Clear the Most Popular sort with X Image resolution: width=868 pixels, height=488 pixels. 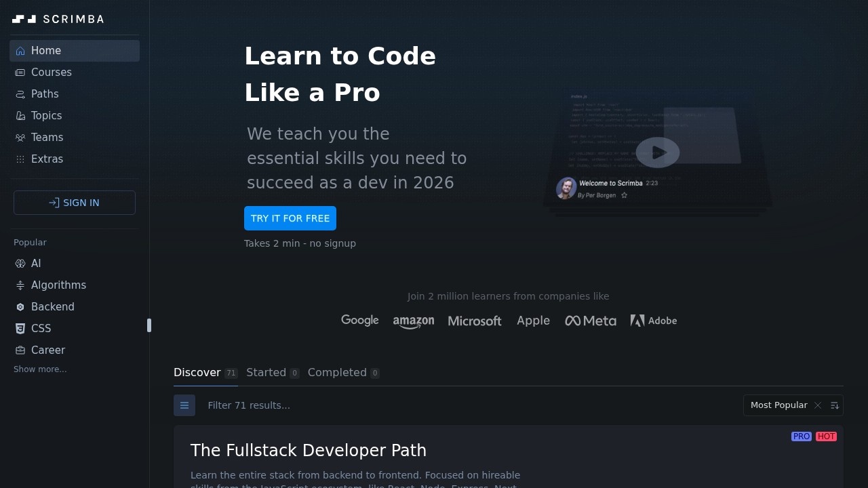click(818, 405)
